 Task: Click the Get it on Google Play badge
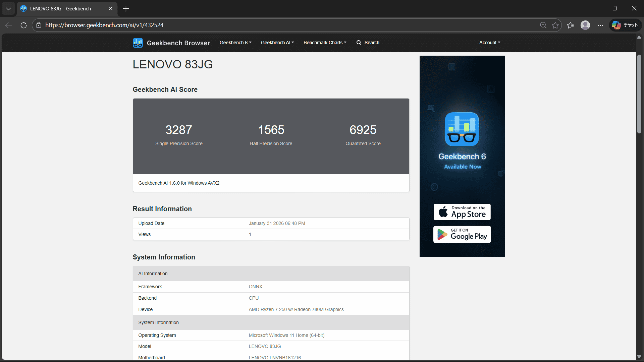coord(462,234)
